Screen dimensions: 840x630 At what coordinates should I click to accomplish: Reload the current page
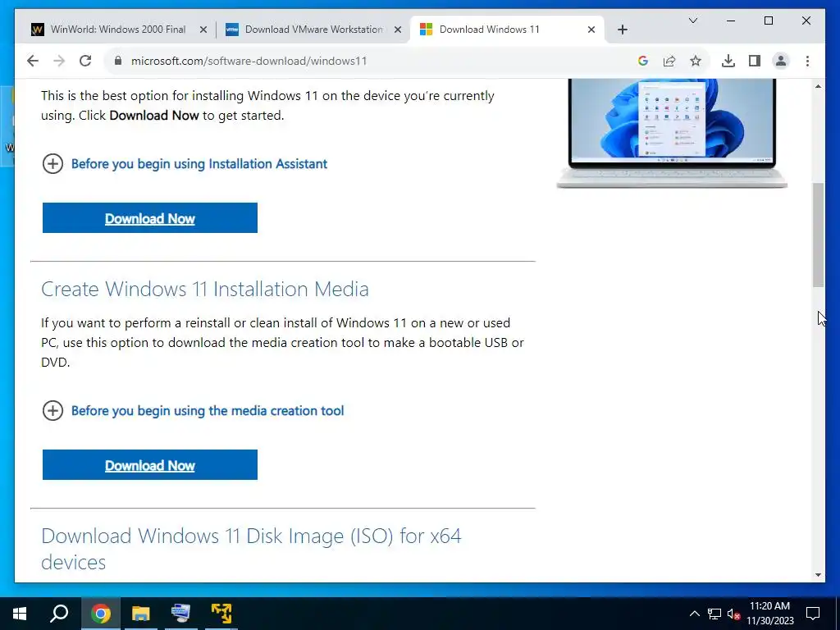click(85, 61)
